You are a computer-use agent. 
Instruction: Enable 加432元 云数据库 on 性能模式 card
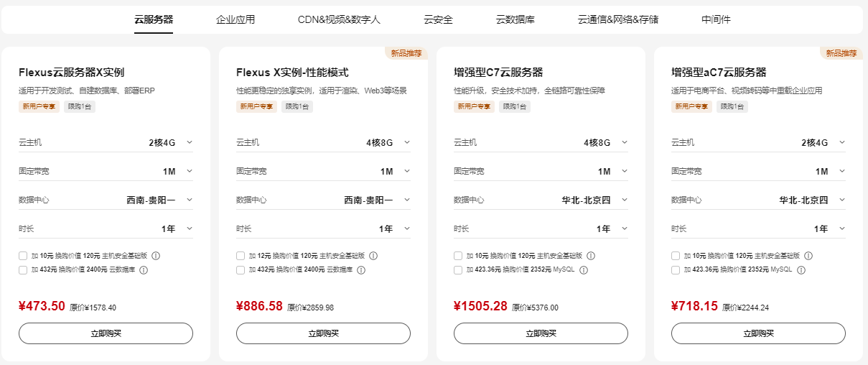point(241,270)
